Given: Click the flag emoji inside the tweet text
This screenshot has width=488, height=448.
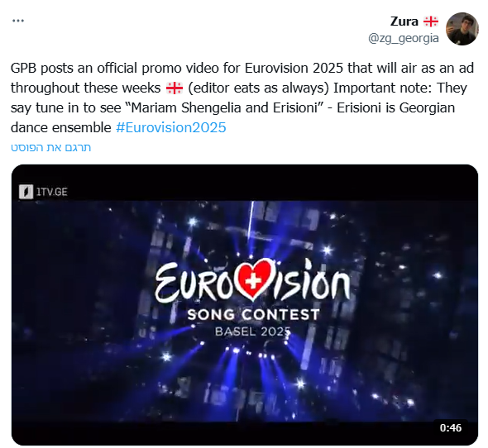Looking at the screenshot, I should 175,88.
